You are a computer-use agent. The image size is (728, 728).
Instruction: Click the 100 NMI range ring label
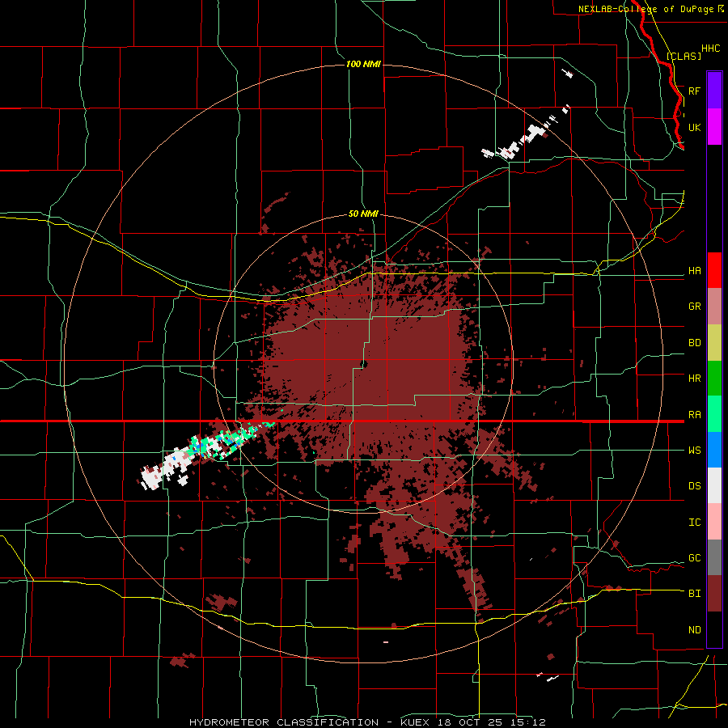coord(363,64)
